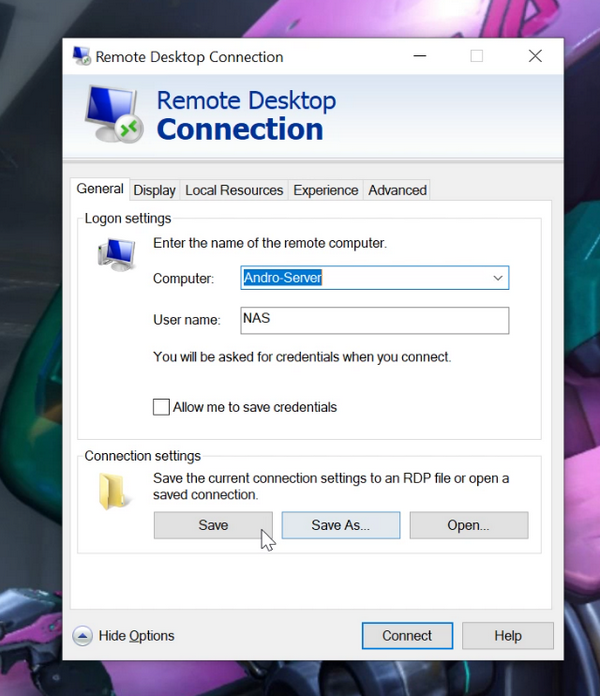
Task: Switch to the Advanced tab
Action: tap(397, 190)
